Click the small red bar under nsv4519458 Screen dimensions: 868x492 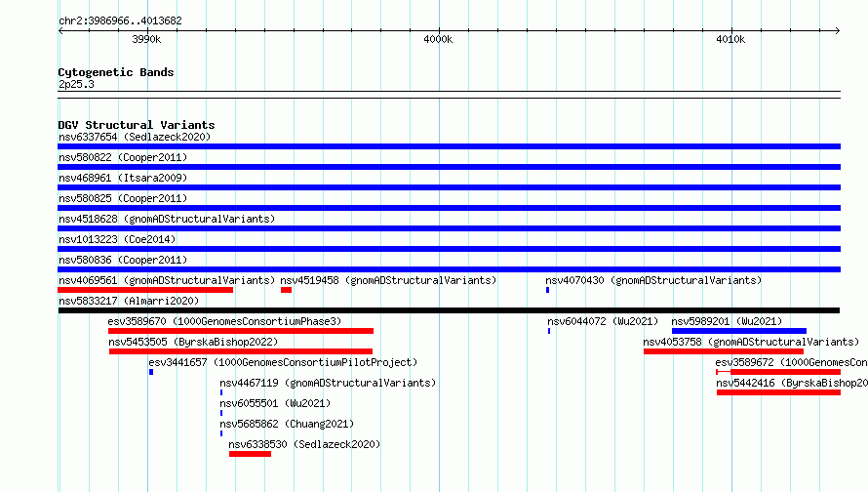[286, 290]
